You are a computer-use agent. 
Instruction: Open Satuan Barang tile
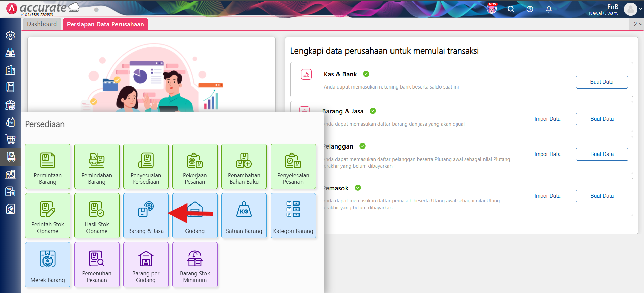(x=244, y=216)
